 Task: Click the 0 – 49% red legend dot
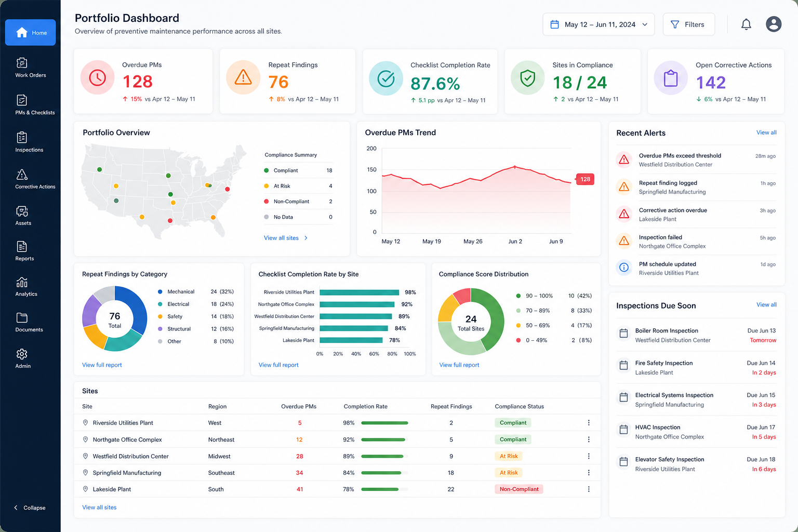point(518,340)
